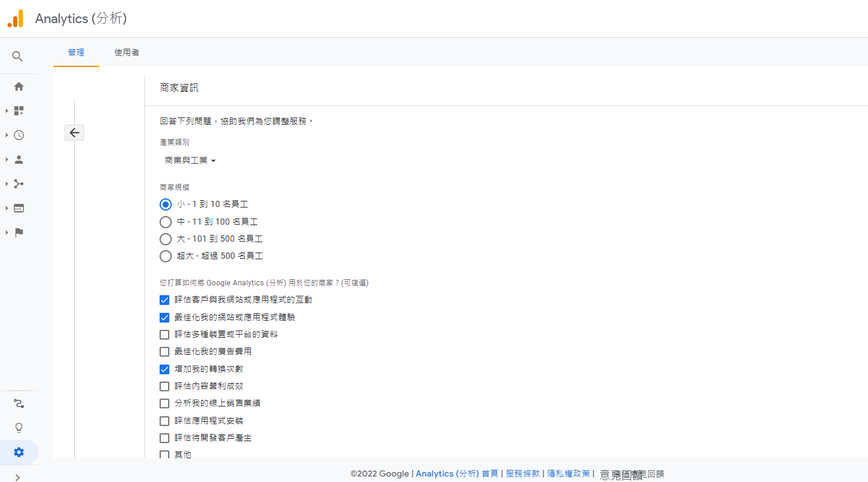
Task: Go to Home via house icon
Action: pyautogui.click(x=19, y=86)
